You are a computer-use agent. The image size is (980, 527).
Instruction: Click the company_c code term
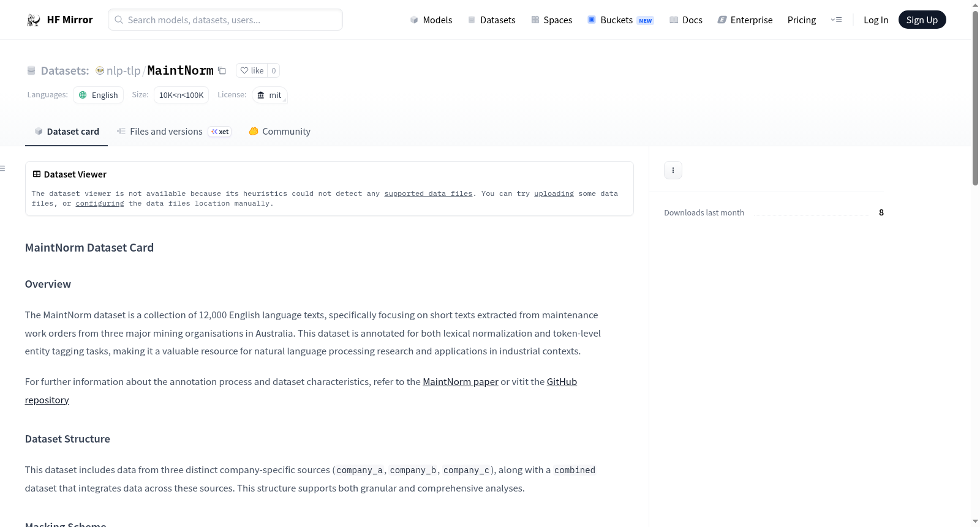(x=466, y=470)
